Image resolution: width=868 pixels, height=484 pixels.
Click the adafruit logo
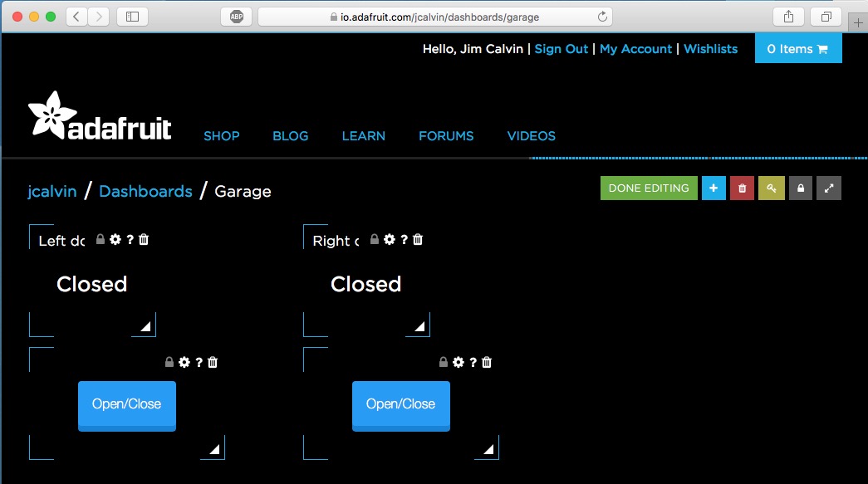click(x=100, y=117)
